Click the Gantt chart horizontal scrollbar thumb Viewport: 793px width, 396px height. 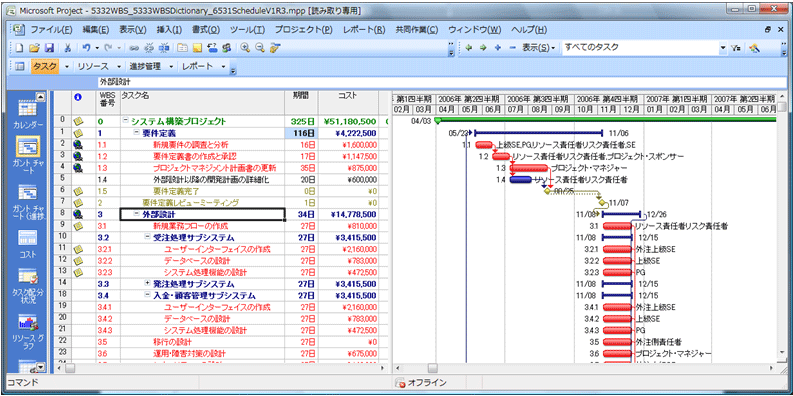pos(433,368)
